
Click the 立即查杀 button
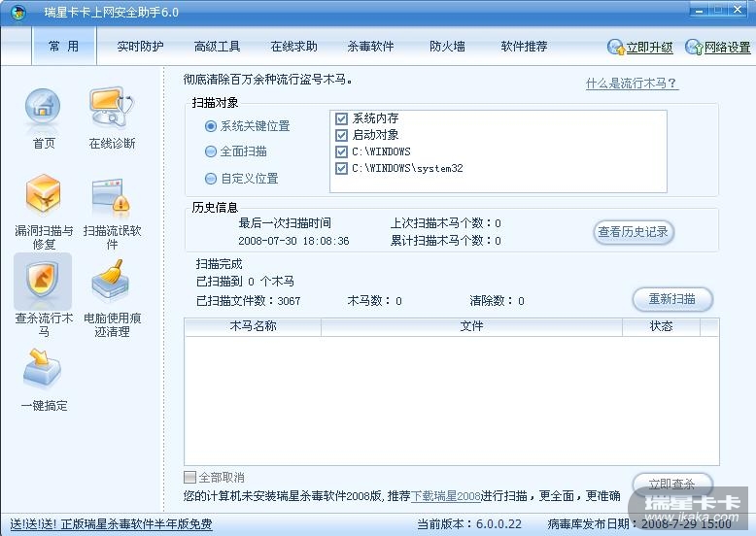pos(672,484)
